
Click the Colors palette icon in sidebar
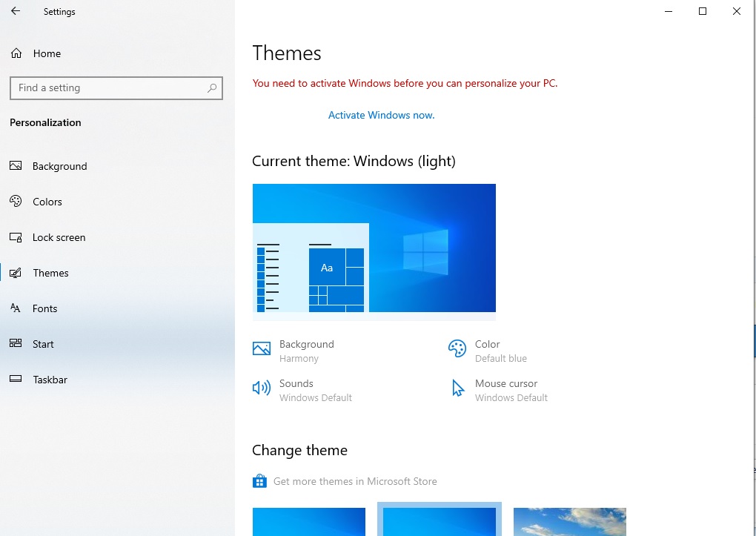[16, 201]
